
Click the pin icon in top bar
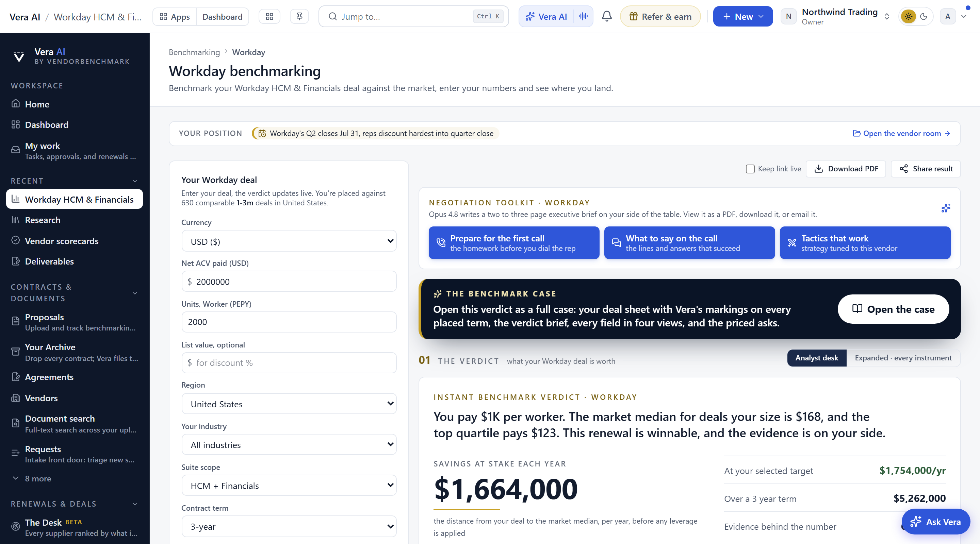click(x=299, y=16)
